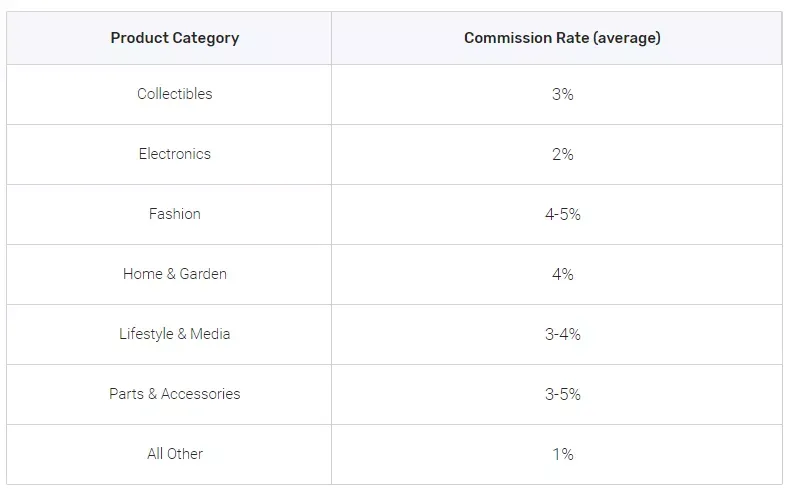Select the Home & Garden cell
Viewport: 791px width, 502px height.
(x=169, y=274)
